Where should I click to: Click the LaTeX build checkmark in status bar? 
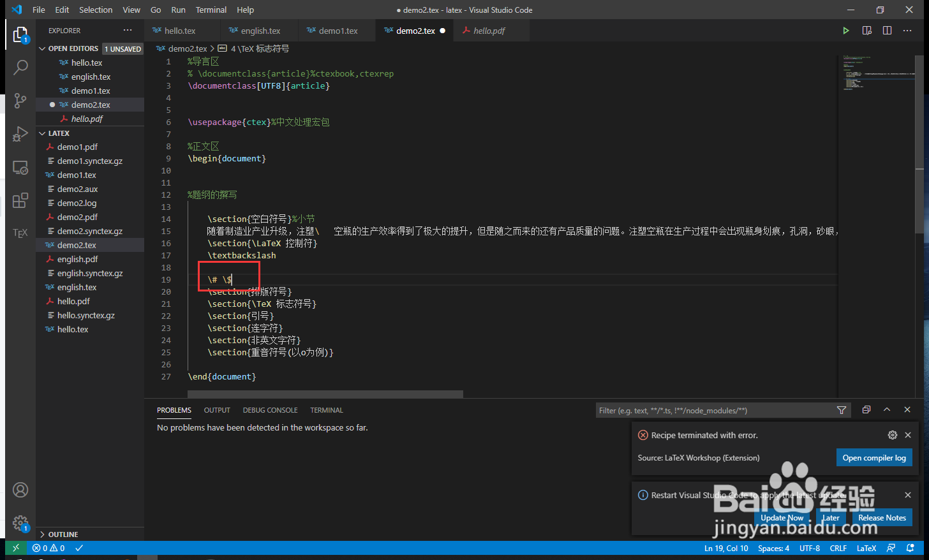point(79,548)
